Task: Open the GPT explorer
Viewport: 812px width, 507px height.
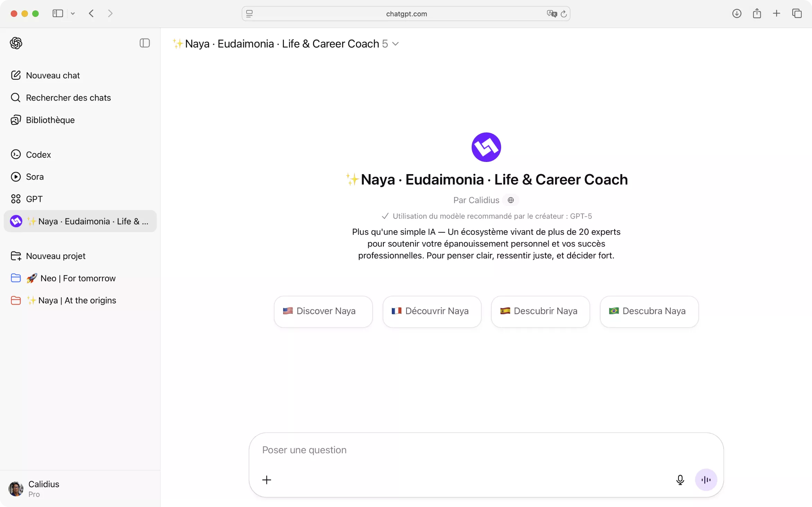Action: (34, 199)
